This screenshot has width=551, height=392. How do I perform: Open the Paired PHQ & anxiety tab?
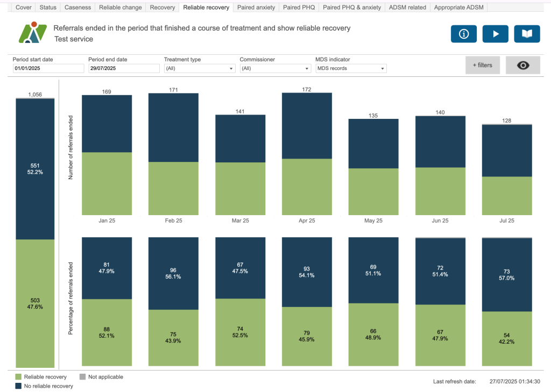[352, 8]
